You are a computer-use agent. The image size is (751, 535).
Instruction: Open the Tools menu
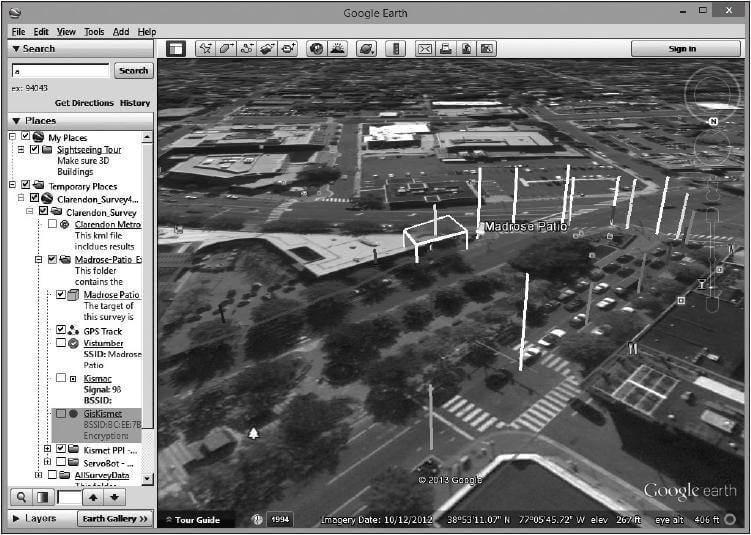(x=94, y=32)
